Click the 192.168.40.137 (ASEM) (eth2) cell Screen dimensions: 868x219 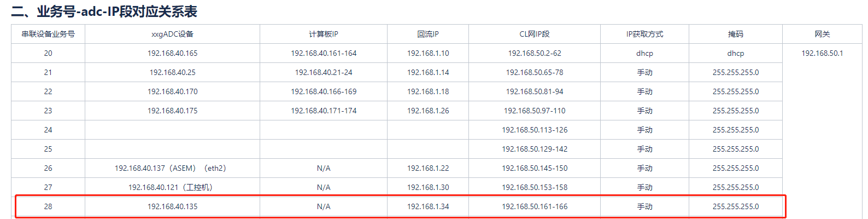tap(170, 168)
